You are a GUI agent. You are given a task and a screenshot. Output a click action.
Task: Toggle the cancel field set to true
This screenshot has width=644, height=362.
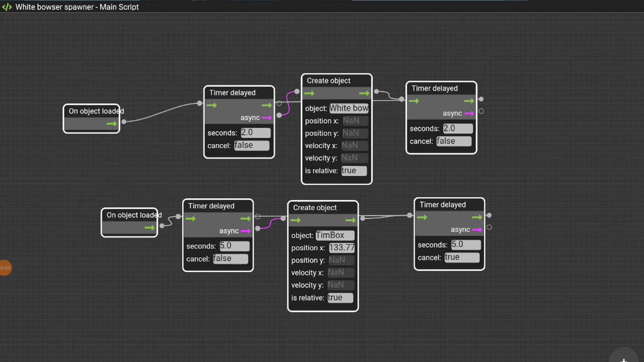click(462, 257)
